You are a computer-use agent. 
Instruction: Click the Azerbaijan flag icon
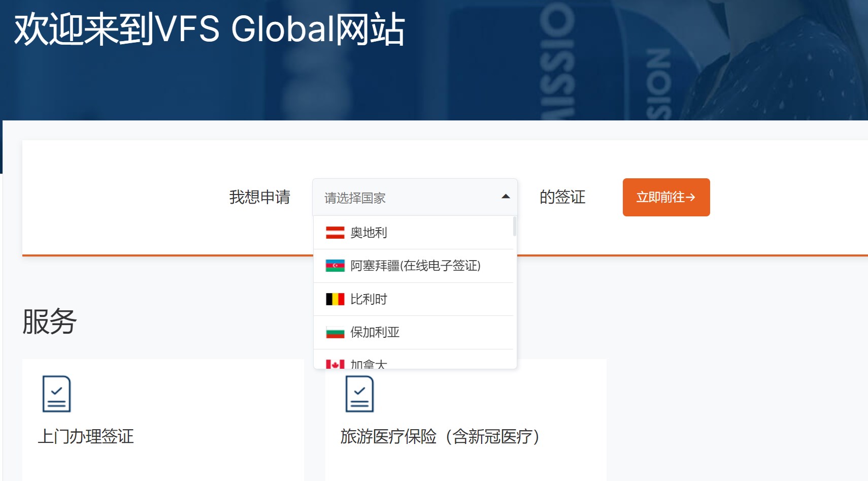[x=335, y=266]
